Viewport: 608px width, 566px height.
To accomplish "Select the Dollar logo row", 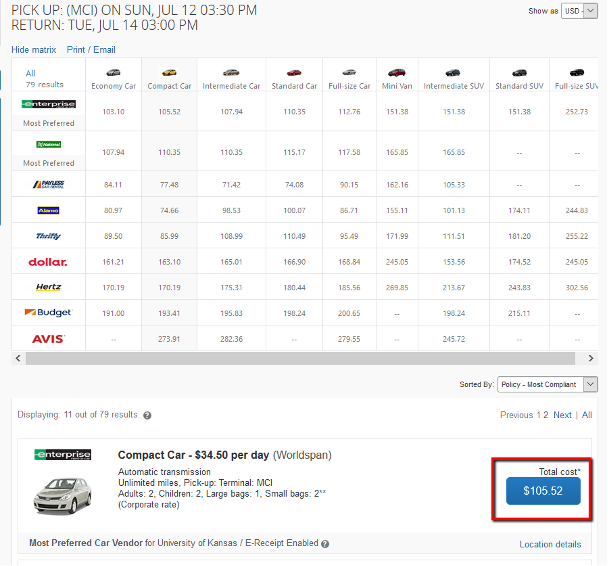I will [48, 262].
